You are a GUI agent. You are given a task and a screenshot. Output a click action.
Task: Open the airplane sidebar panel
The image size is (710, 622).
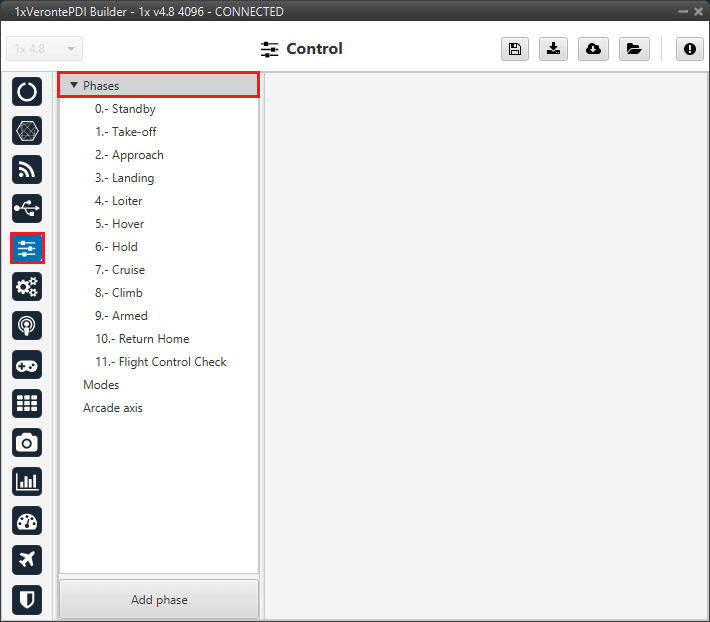coord(27,559)
